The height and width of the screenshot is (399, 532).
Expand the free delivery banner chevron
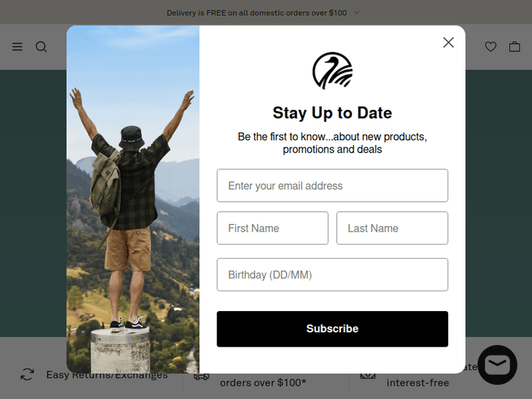tap(356, 13)
